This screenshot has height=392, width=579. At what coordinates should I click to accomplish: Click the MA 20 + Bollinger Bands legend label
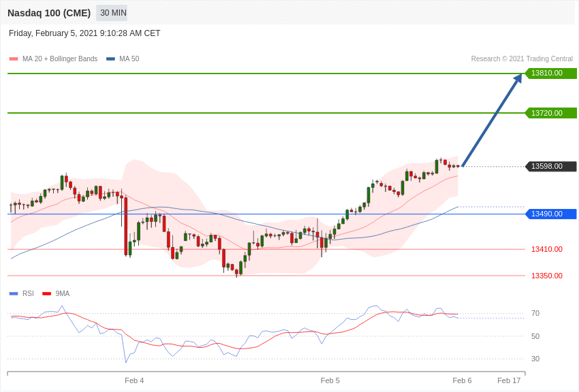coord(60,59)
